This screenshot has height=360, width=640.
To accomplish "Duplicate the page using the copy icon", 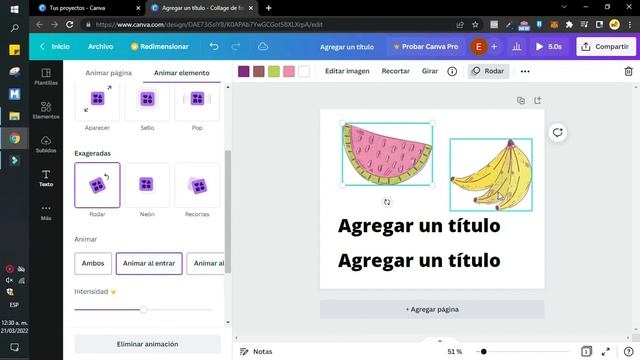I will (521, 100).
